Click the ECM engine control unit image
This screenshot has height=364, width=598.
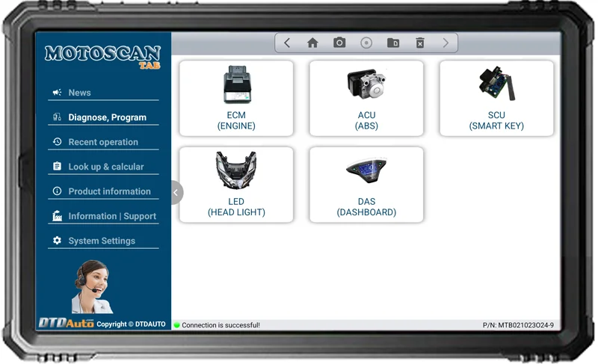coord(237,84)
